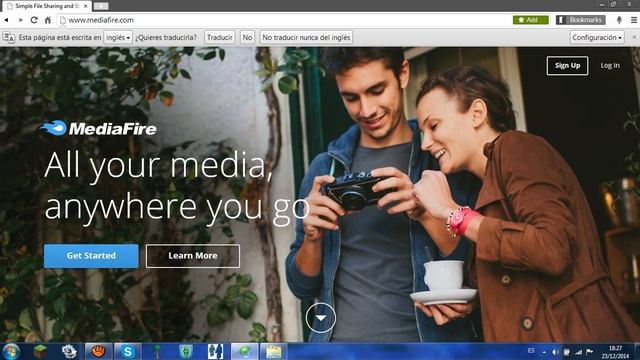640x360 pixels.
Task: Decline translation with the No button
Action: [x=247, y=38]
